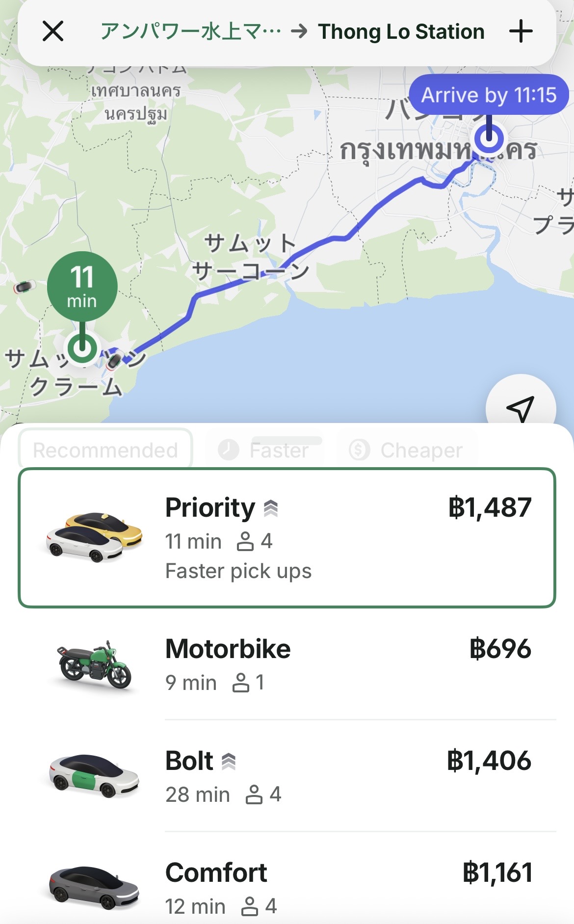The height and width of the screenshot is (924, 574).
Task: Tap the green Motorbike icon
Action: click(x=94, y=665)
